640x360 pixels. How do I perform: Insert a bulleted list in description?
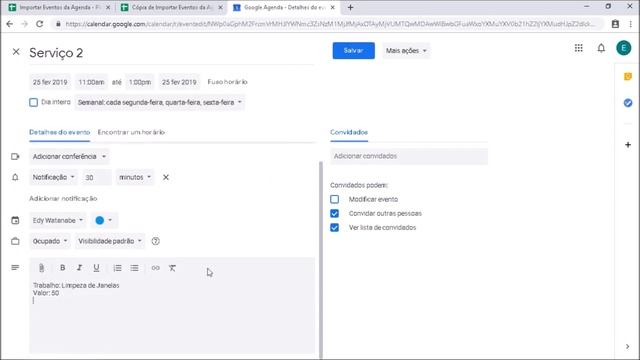pyautogui.click(x=135, y=268)
